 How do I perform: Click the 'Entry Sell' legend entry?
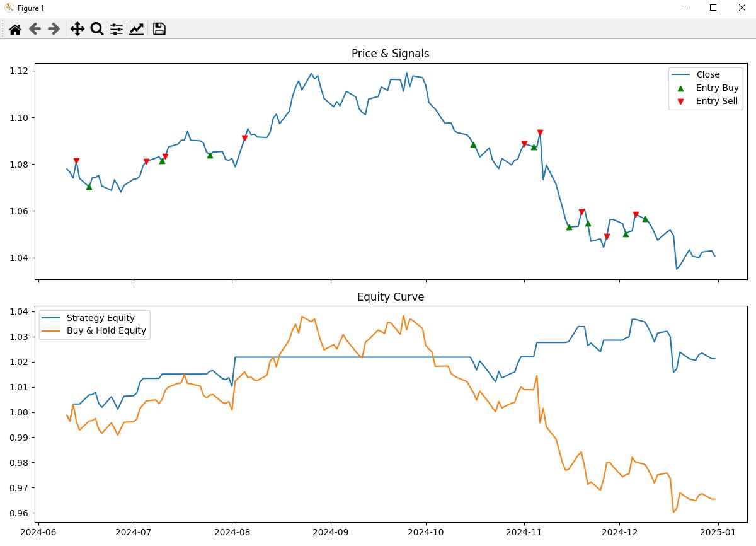pyautogui.click(x=716, y=101)
